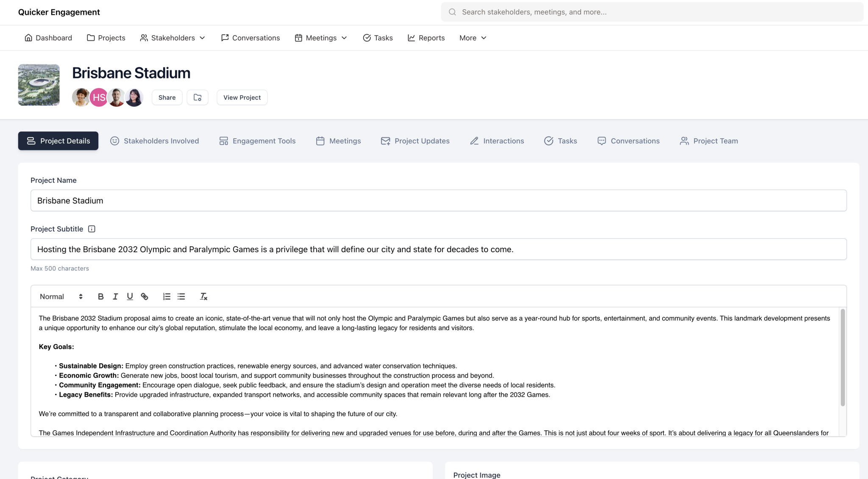Toggle underline in the text editor

click(130, 297)
